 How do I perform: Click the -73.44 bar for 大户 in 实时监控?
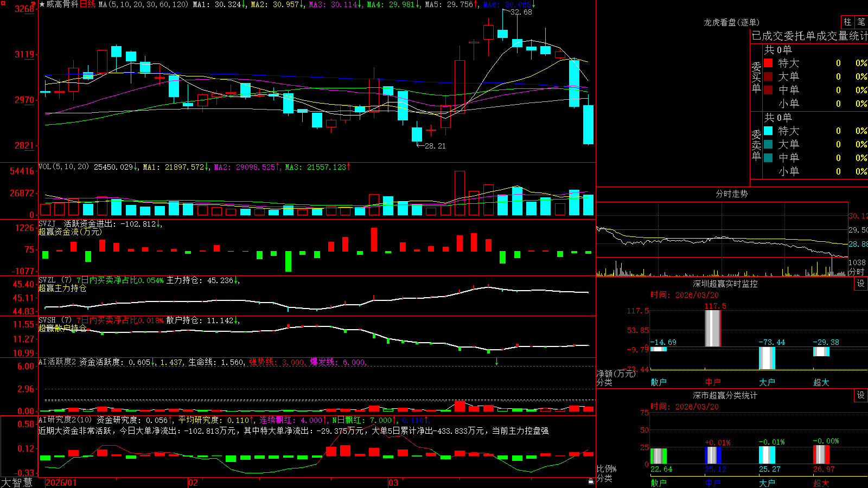[x=767, y=358]
